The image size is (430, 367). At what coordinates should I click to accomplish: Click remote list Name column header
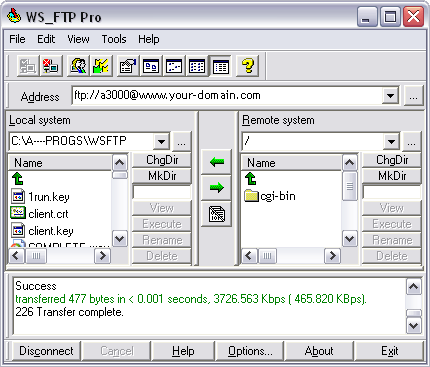[x=291, y=163]
